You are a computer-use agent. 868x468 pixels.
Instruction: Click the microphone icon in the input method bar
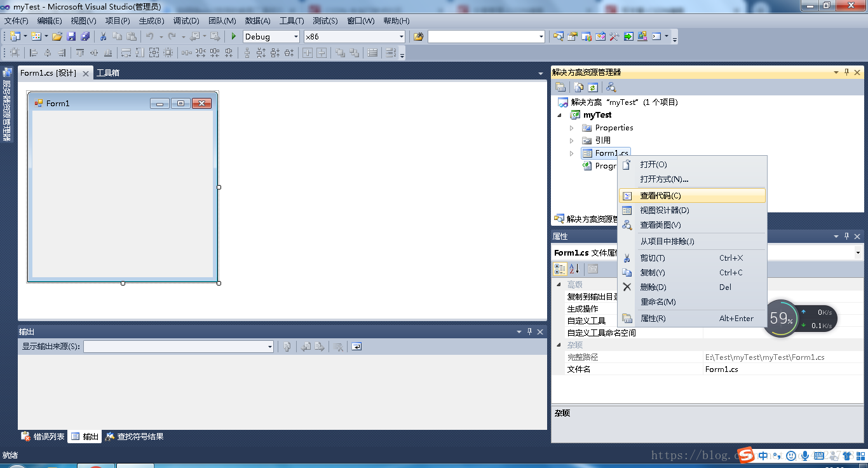click(804, 456)
